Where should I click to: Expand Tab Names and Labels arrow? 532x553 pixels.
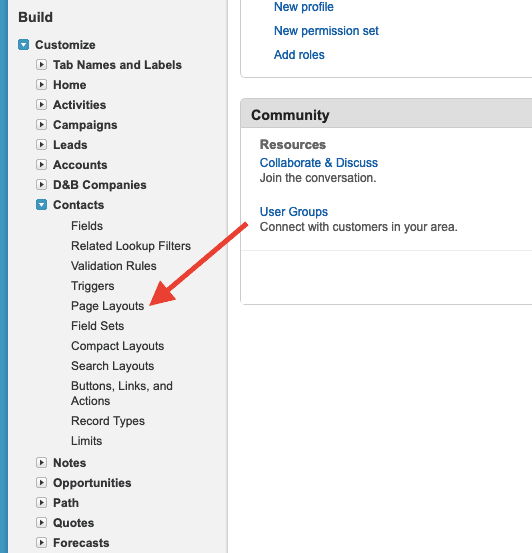click(42, 65)
